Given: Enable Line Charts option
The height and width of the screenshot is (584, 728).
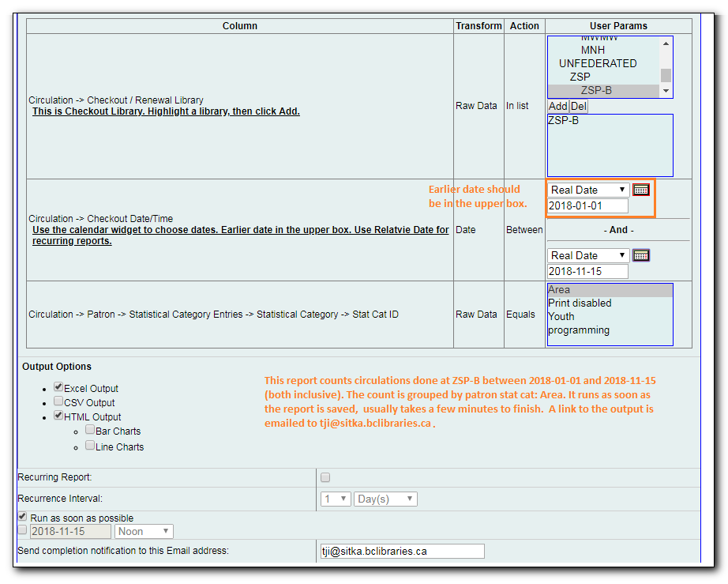Looking at the screenshot, I should pos(90,446).
